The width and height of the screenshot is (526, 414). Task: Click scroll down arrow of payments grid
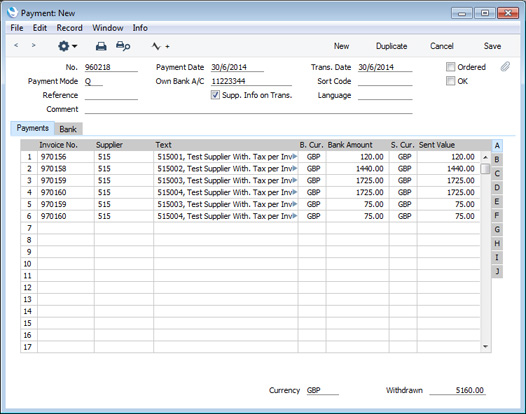tap(485, 347)
